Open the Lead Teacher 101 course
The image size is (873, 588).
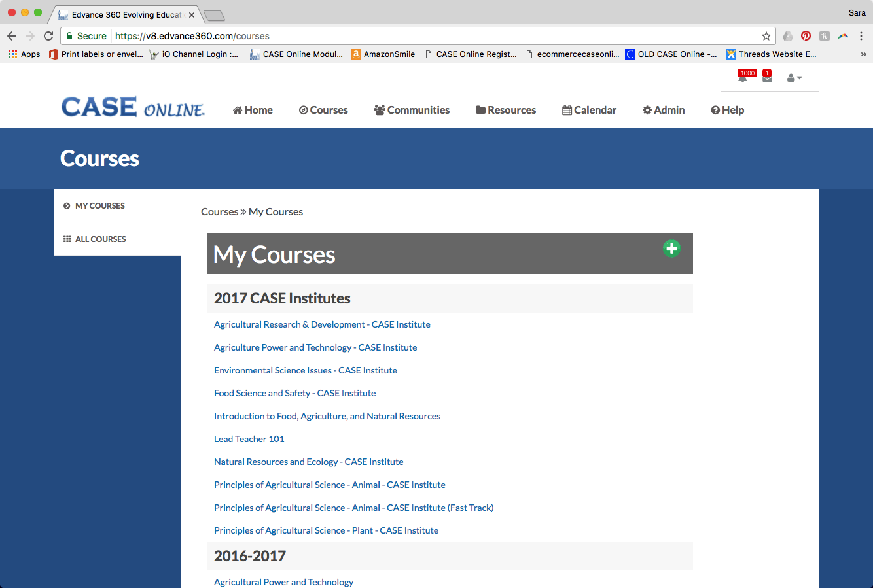pos(249,439)
